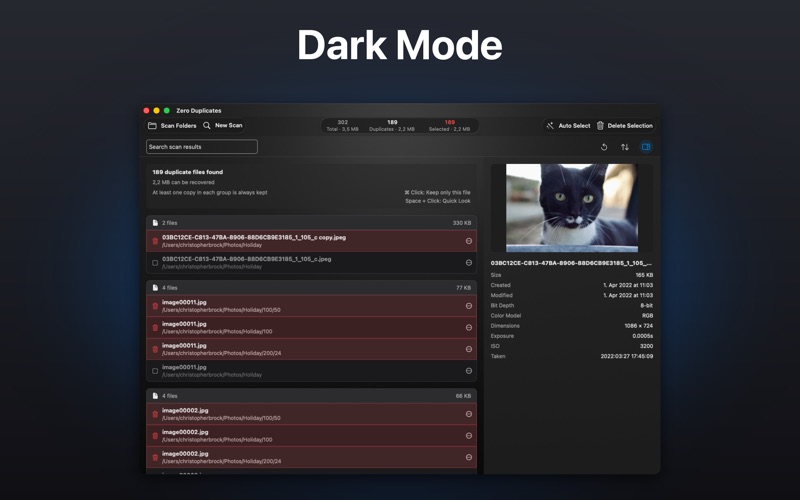This screenshot has height=500, width=800.
Task: Click the Size value 165 KB
Action: (644, 275)
